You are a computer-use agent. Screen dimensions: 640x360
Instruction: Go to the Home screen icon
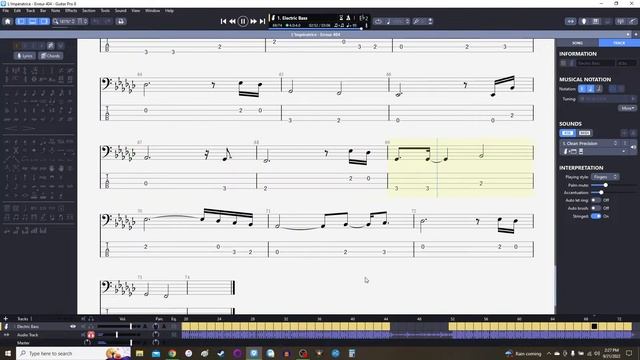pos(7,21)
